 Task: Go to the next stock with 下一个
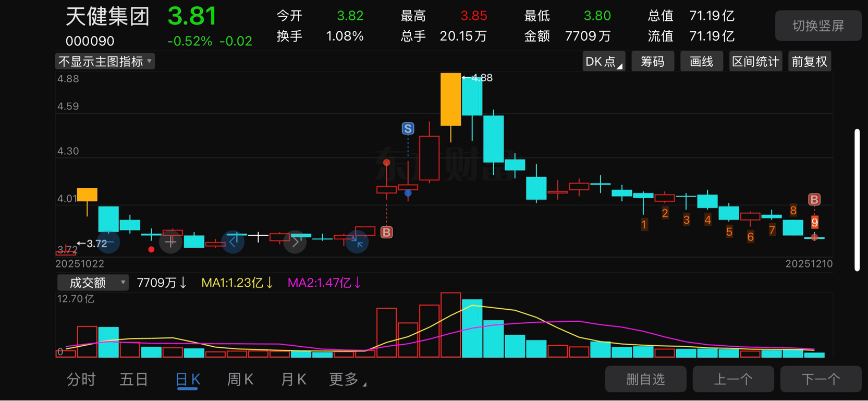click(x=821, y=379)
